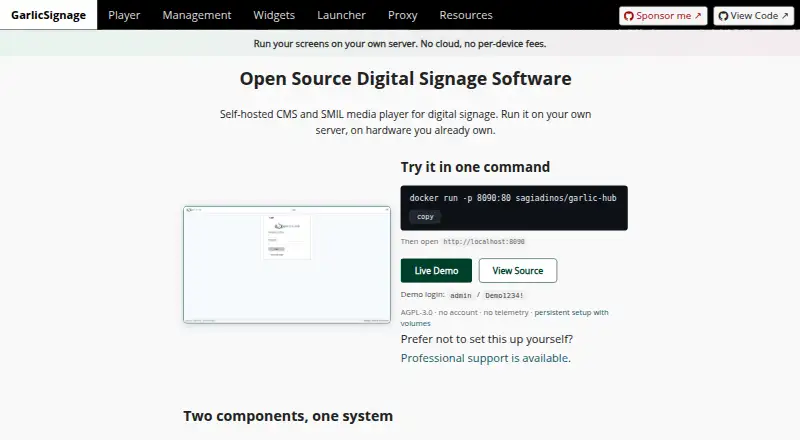Click the admin demo login text
Screen dimensions: 800x440
461,295
